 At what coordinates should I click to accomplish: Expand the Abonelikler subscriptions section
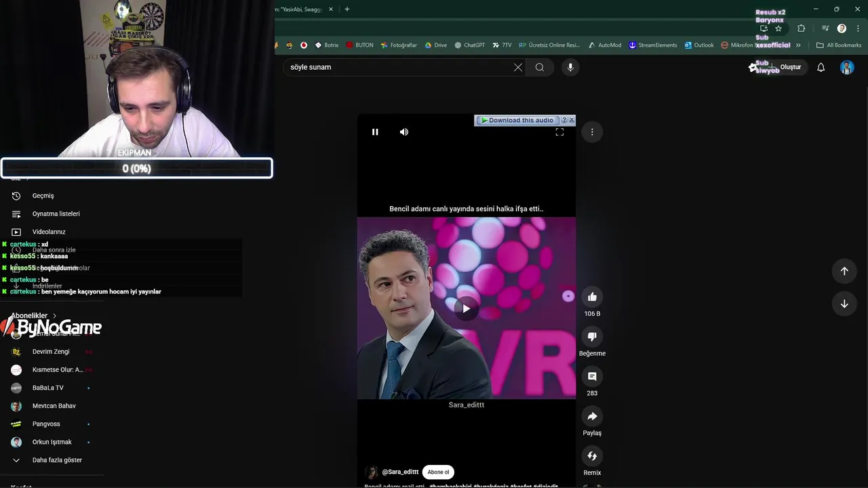(34, 316)
